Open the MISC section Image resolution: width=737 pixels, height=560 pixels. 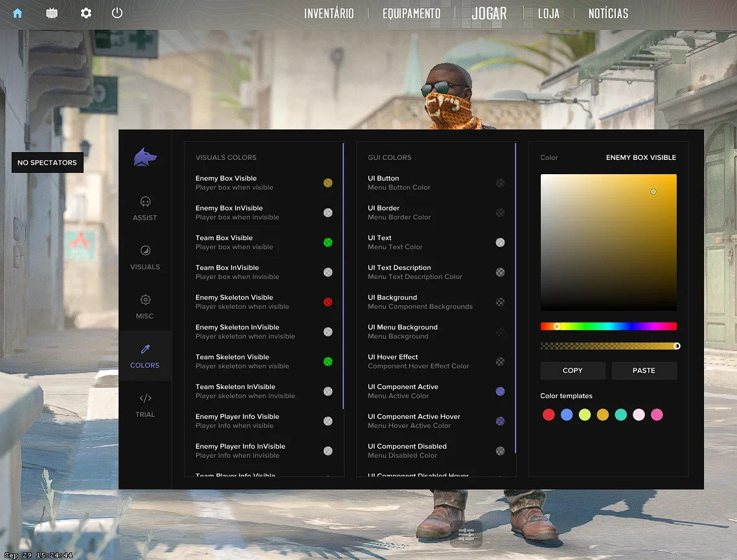coord(145,307)
